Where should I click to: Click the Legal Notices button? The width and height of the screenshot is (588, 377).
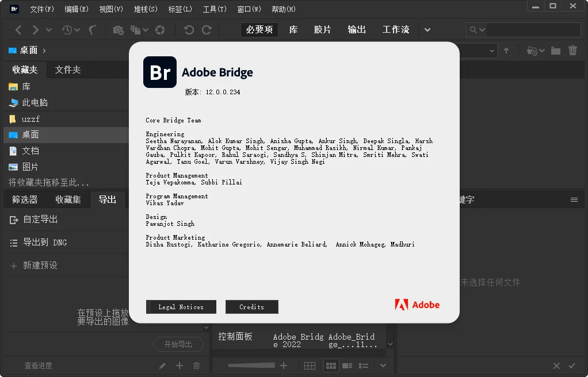tap(181, 307)
